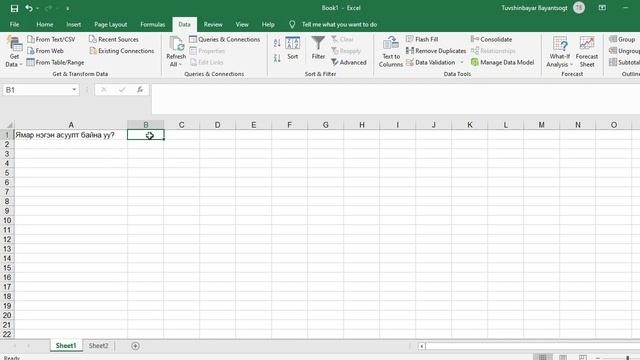Choose From Web data source
Screen dimensions: 640x360
click(x=45, y=51)
